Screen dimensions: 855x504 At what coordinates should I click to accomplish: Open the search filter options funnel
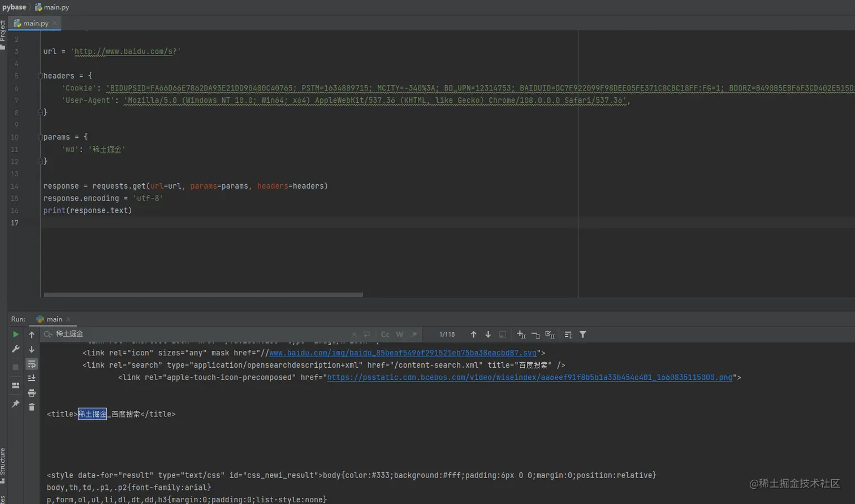click(x=582, y=334)
